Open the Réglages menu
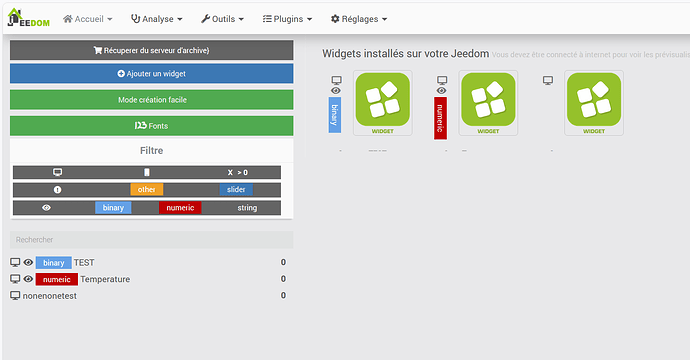The image size is (690, 360). [x=359, y=19]
